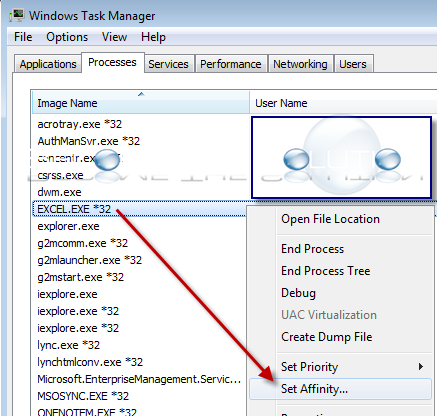The image size is (437, 416).
Task: Switch to the Users tab
Action: pos(353,64)
